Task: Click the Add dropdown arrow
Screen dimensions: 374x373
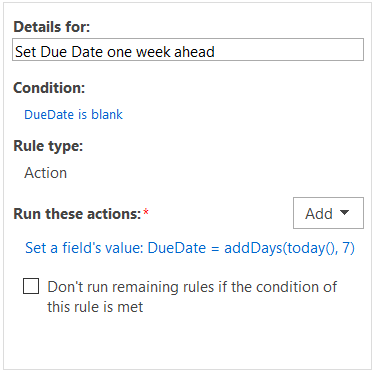Action: pos(344,212)
